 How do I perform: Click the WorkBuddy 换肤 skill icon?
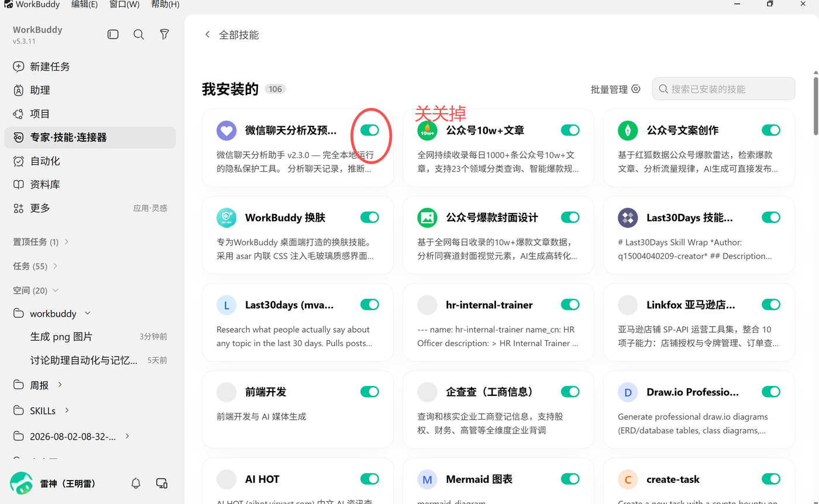[x=226, y=218]
